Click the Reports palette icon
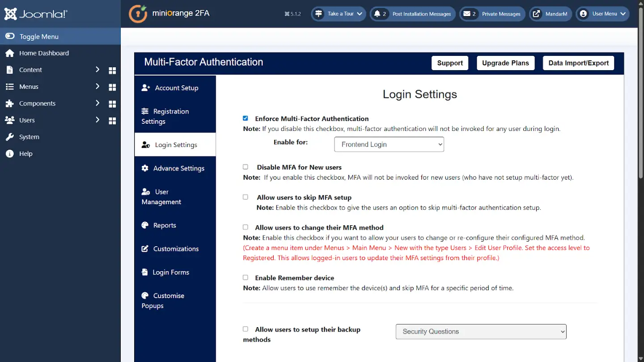The height and width of the screenshot is (362, 644). pyautogui.click(x=145, y=225)
